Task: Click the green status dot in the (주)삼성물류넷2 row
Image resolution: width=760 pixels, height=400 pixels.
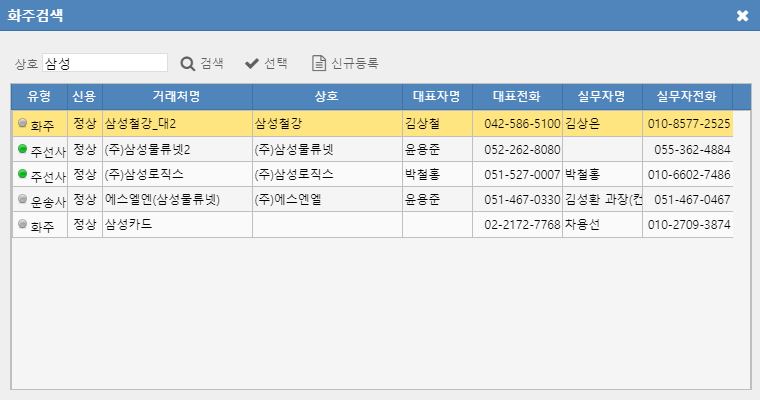Action: click(22, 148)
